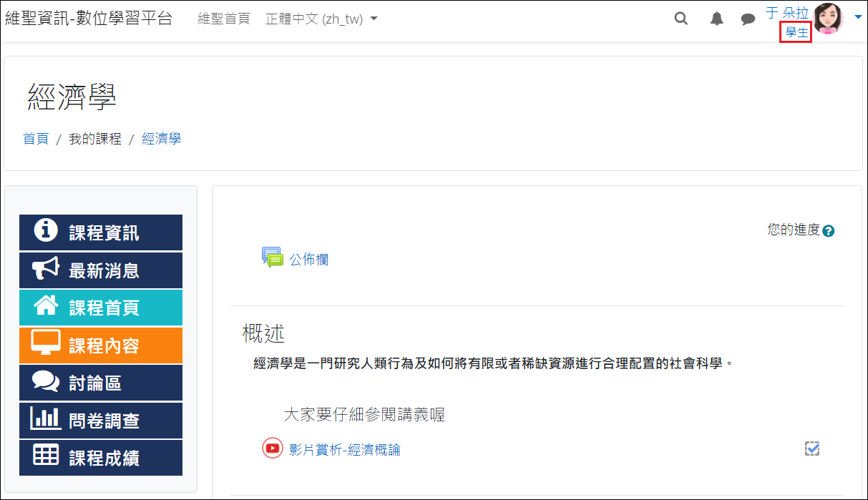Click the search magnifier icon
Screen dimensions: 868x500
click(681, 19)
